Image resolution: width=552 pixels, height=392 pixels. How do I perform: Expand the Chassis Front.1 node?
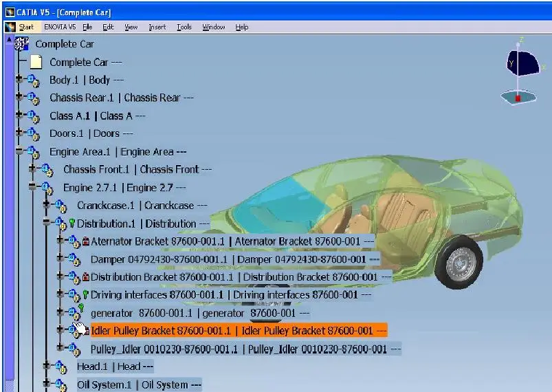(x=33, y=168)
